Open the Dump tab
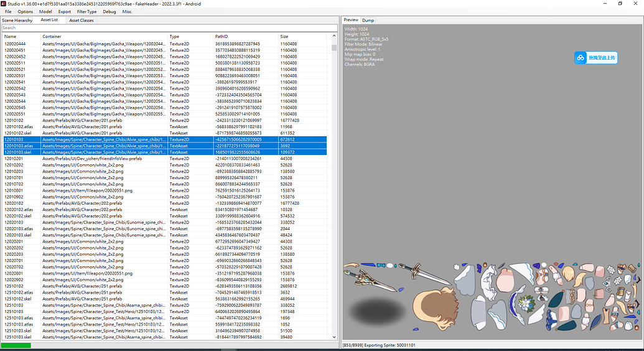The width and height of the screenshot is (644, 351). click(368, 21)
